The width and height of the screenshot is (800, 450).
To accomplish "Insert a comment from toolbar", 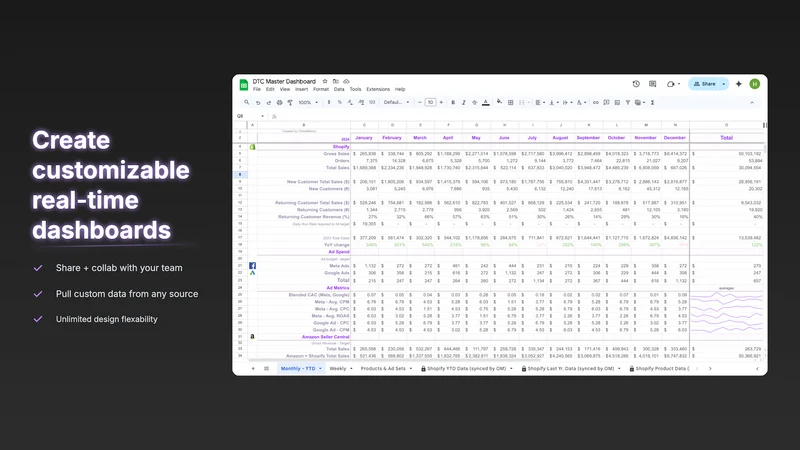I will point(606,103).
